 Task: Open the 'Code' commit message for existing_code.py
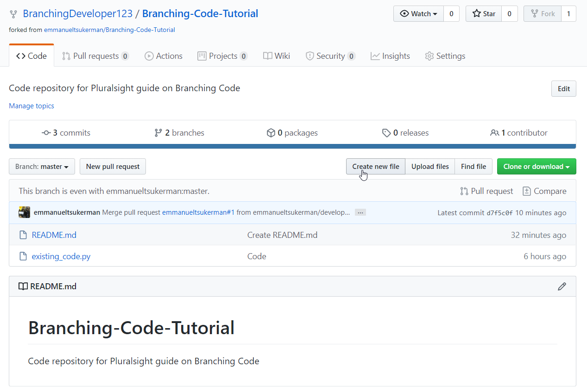[257, 256]
